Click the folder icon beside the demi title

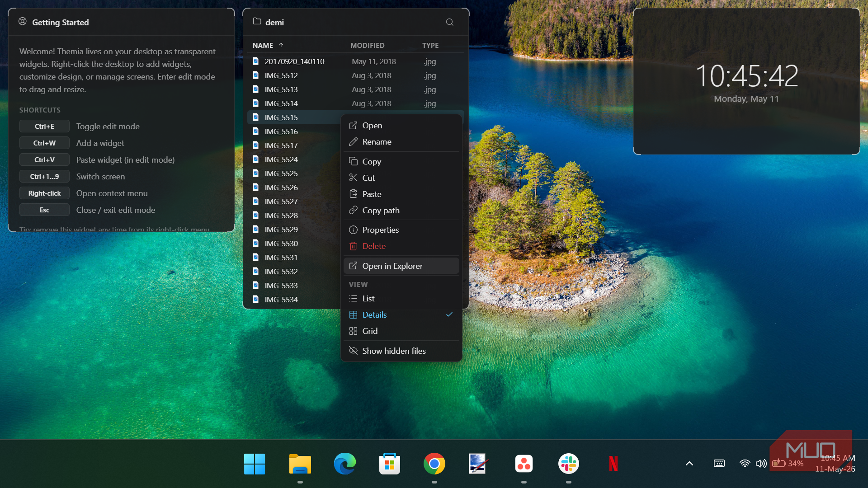pyautogui.click(x=257, y=22)
